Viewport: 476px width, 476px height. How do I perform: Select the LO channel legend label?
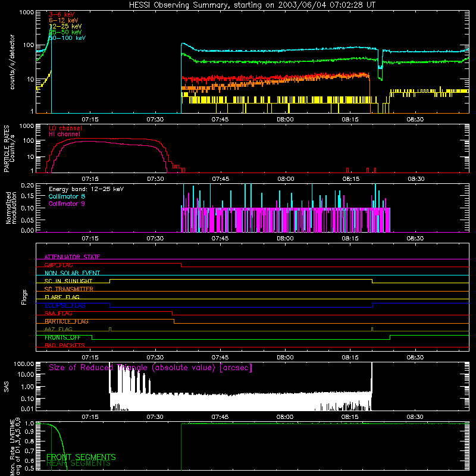click(x=65, y=128)
